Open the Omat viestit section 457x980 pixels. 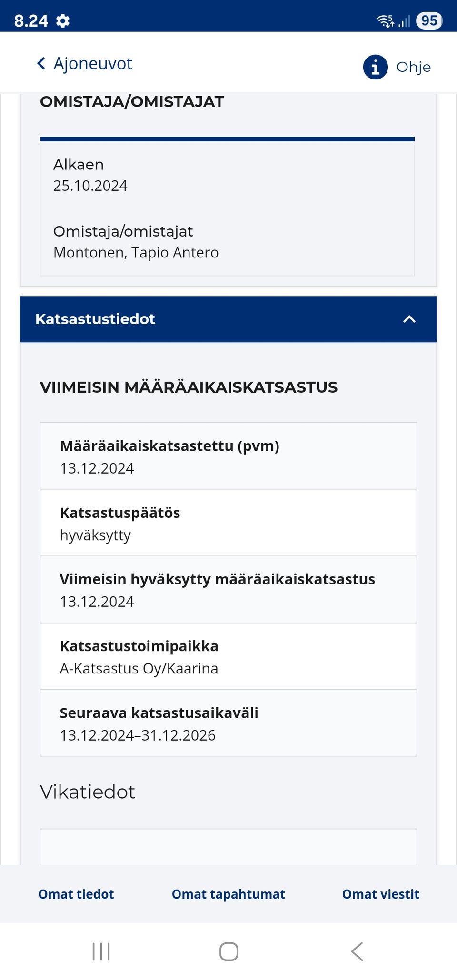[x=380, y=894]
